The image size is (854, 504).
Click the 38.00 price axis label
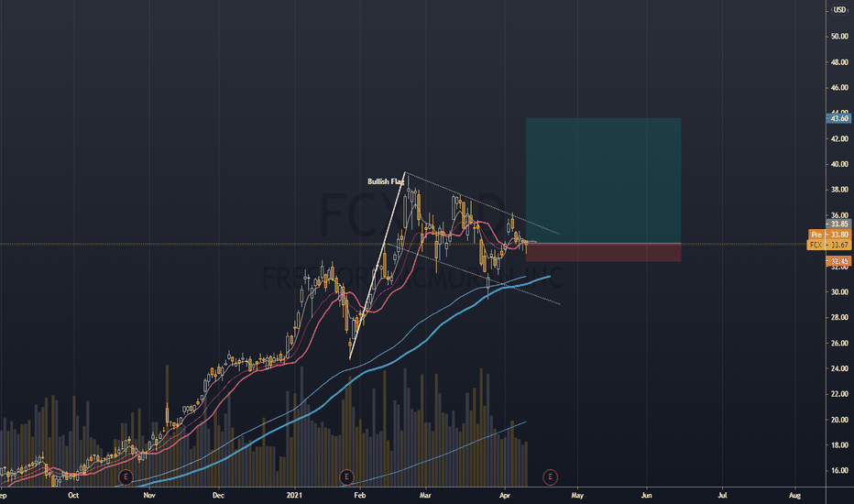coord(839,190)
